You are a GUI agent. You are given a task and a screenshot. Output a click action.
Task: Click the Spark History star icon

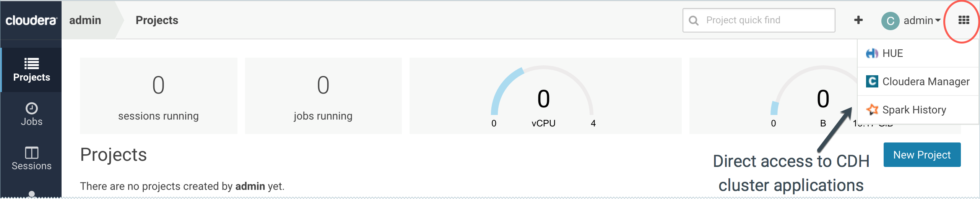(872, 110)
